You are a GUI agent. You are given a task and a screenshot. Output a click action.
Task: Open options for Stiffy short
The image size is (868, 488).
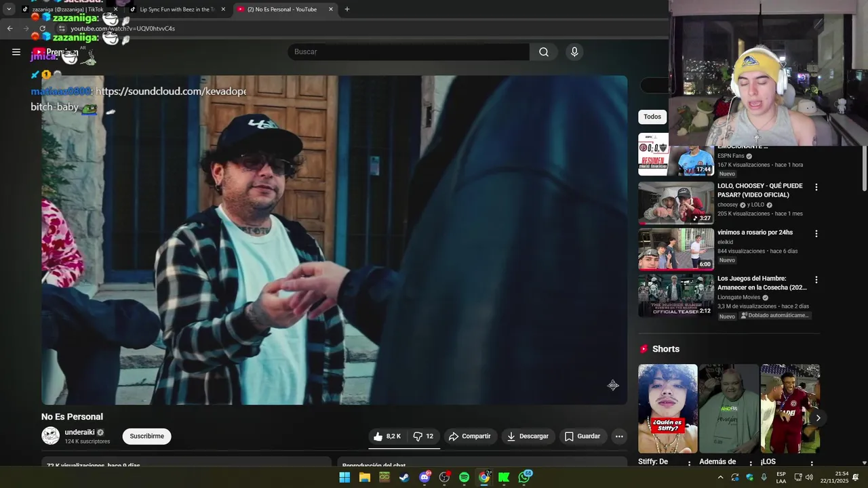click(690, 464)
